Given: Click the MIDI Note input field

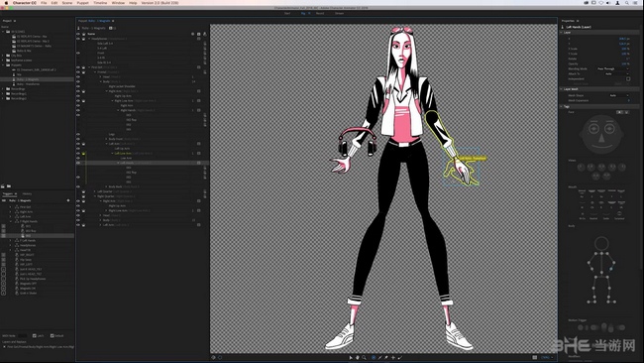Looking at the screenshot, I should click(23, 336).
